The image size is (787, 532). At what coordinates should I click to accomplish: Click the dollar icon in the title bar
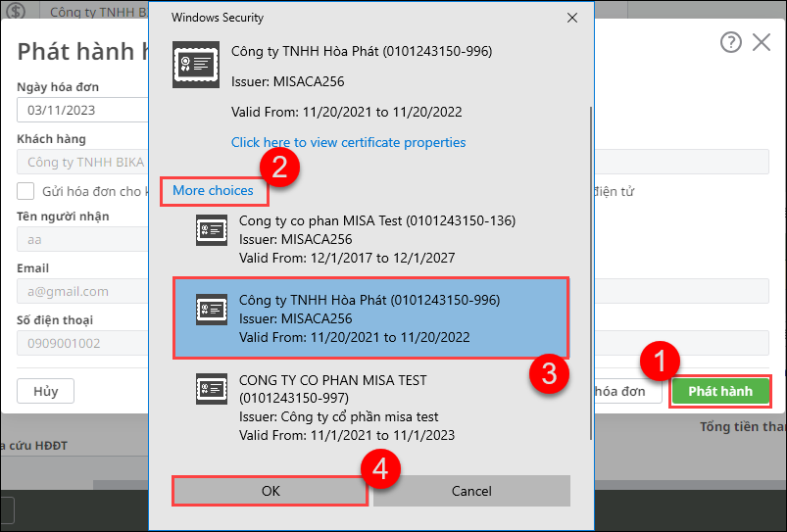coord(16,10)
